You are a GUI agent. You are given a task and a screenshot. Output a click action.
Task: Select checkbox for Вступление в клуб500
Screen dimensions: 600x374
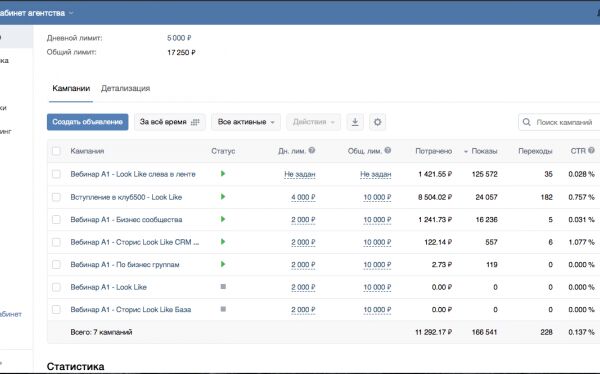tap(56, 197)
